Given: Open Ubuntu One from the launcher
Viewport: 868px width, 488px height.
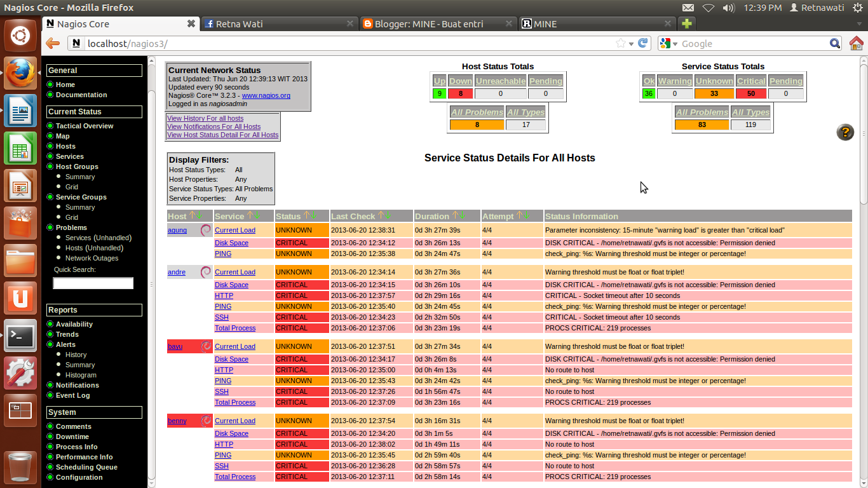Looking at the screenshot, I should 20,297.
